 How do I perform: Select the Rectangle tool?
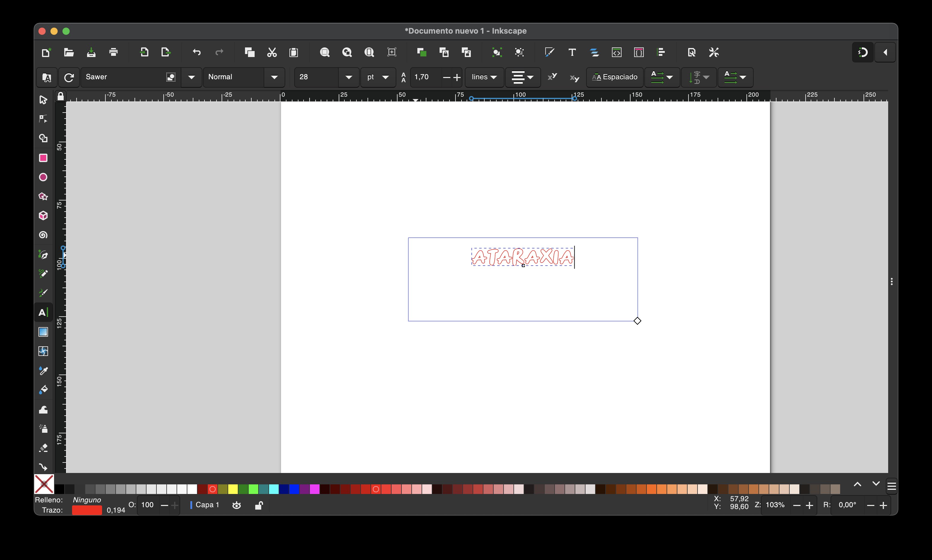(x=43, y=158)
